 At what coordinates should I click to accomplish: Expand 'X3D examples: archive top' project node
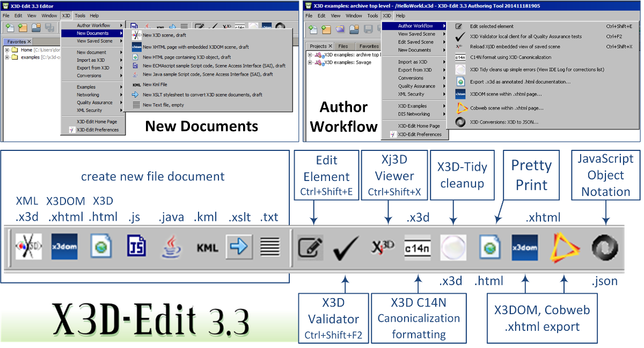311,55
